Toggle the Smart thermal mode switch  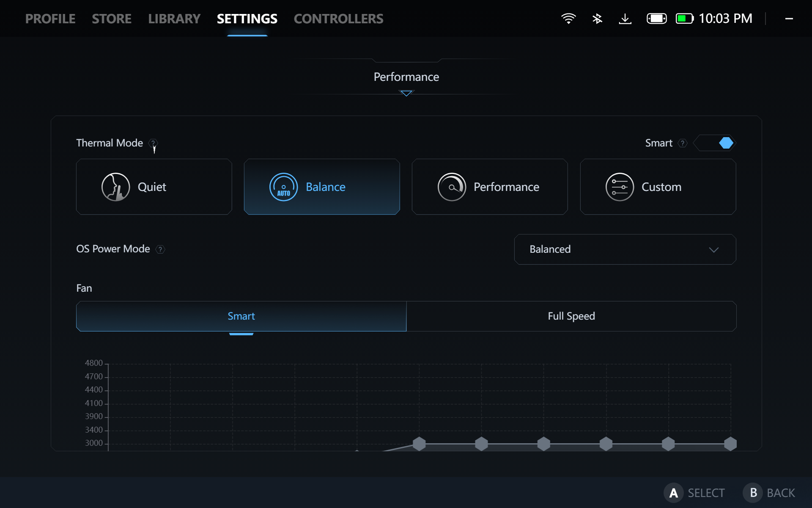(715, 143)
